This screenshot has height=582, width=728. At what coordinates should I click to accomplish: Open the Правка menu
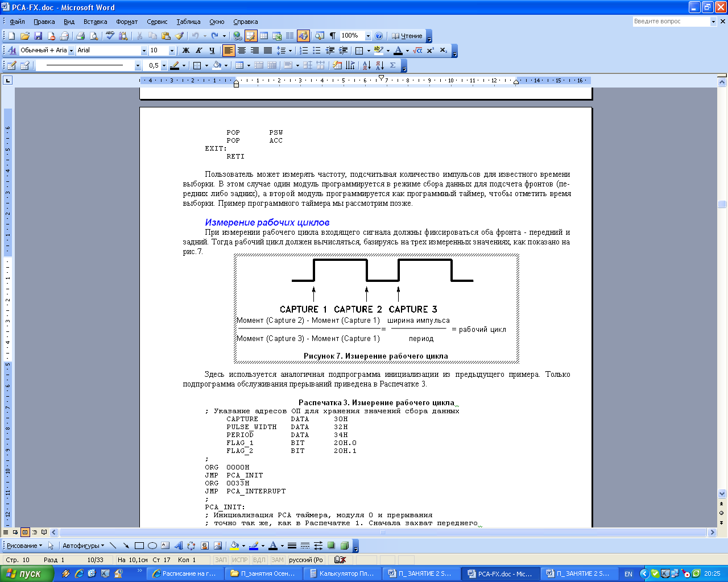44,22
